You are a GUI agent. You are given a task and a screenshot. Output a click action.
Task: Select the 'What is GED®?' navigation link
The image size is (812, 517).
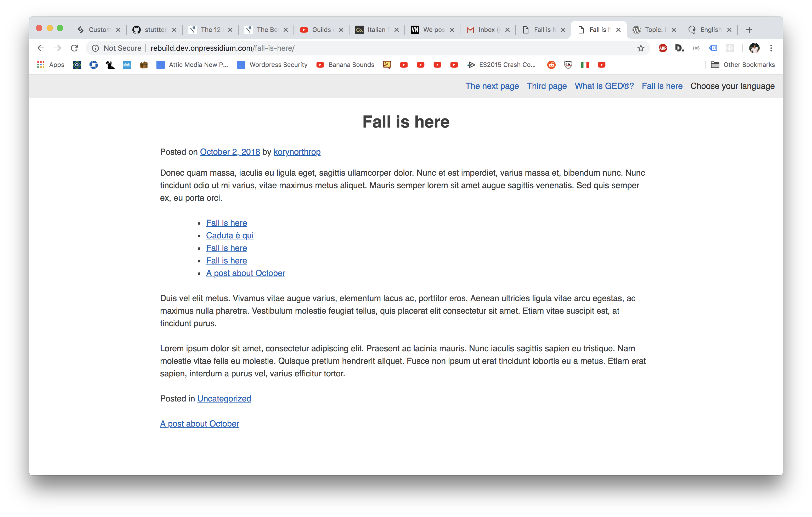[604, 86]
